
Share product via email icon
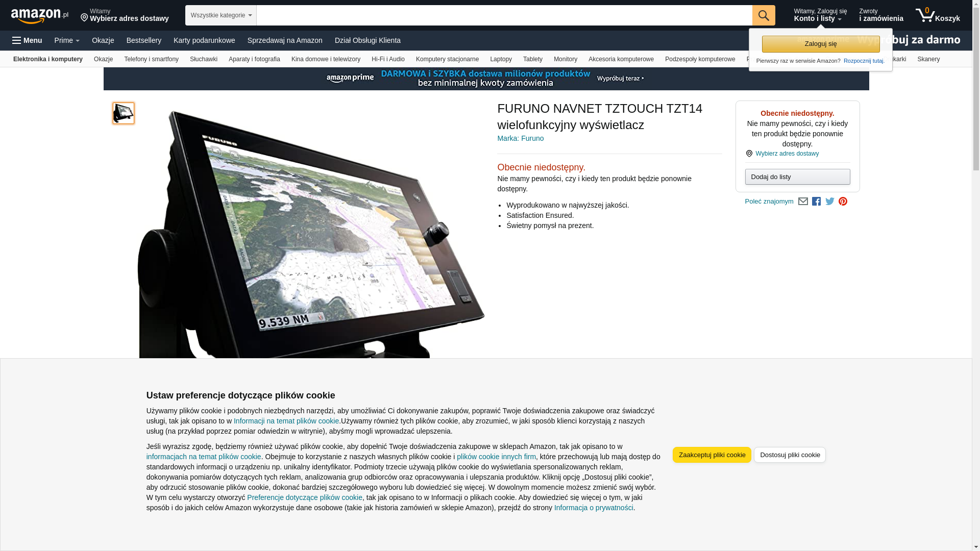click(803, 202)
